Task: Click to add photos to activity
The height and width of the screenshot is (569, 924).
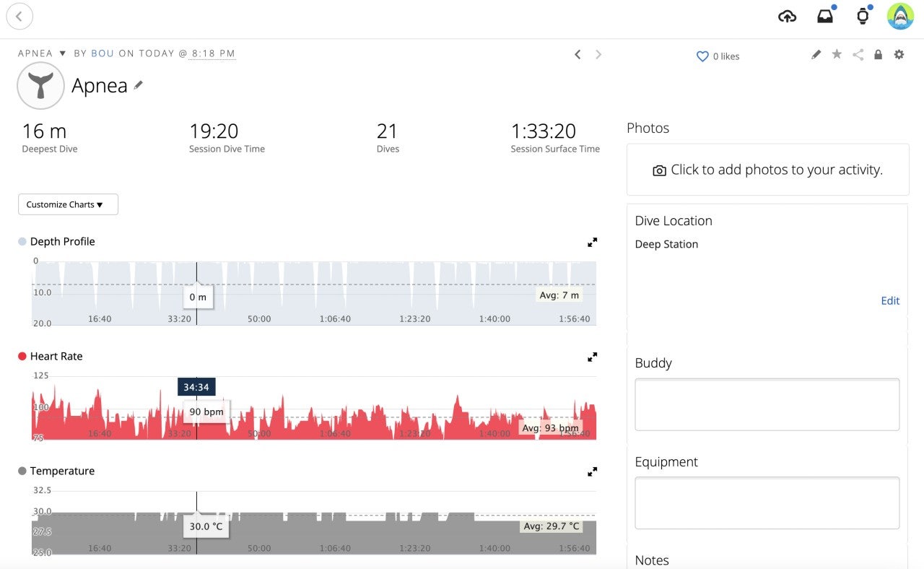Action: [x=767, y=170]
